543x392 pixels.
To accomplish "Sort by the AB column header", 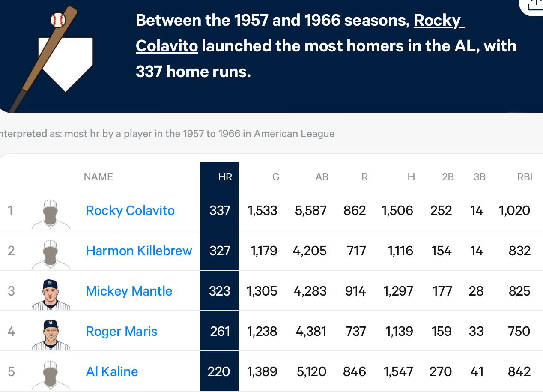I will (x=322, y=177).
